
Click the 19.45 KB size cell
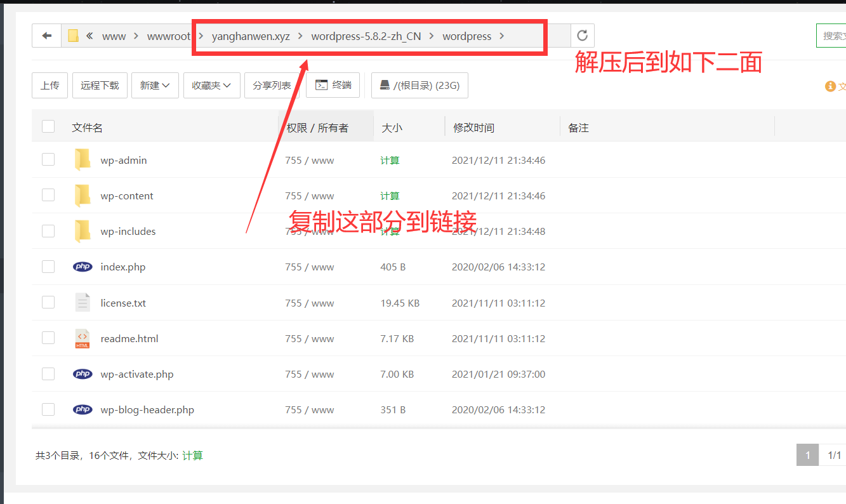400,303
